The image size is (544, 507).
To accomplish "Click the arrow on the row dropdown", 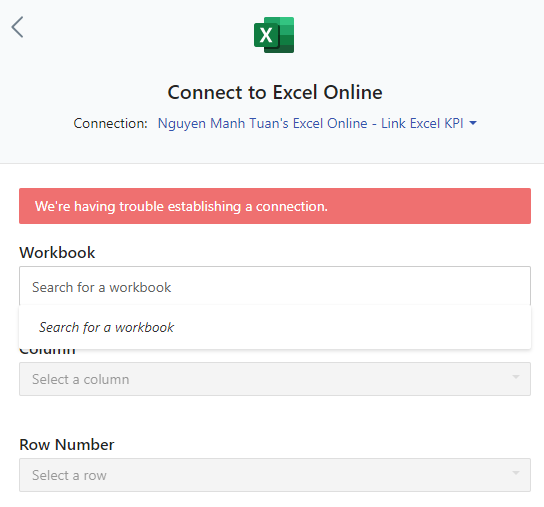I will (516, 473).
